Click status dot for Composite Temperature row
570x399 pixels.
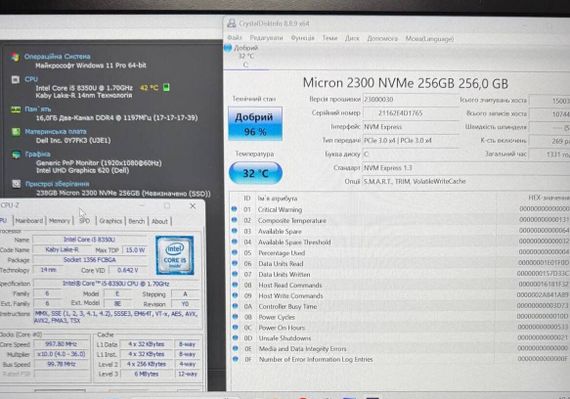click(x=234, y=220)
